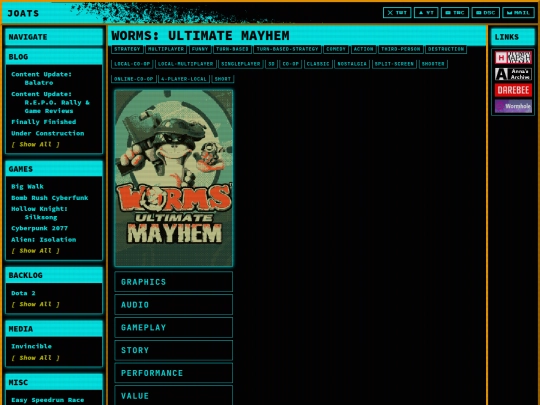This screenshot has height=405, width=540.
Task: Show all entries in the Backlog panel
Action: pos(35,304)
